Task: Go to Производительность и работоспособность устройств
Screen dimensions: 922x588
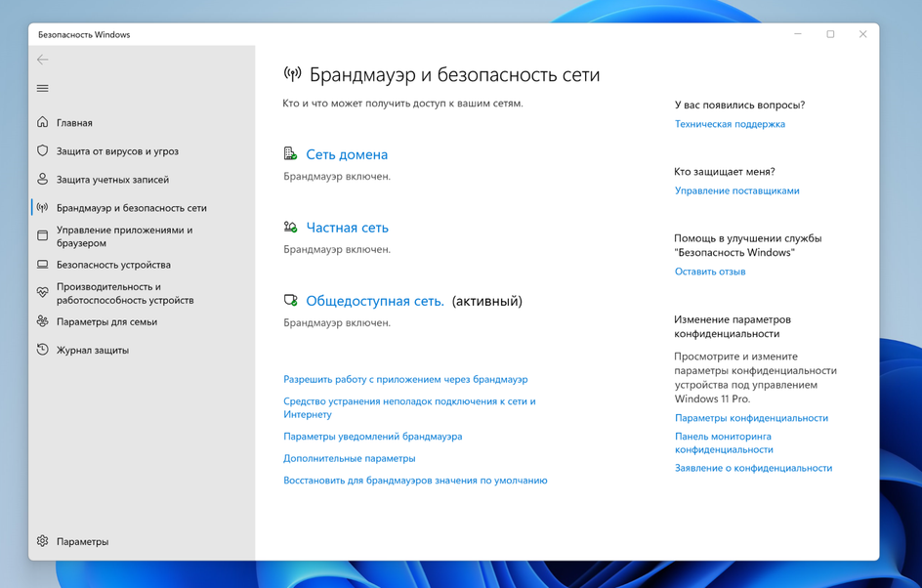Action: click(125, 293)
